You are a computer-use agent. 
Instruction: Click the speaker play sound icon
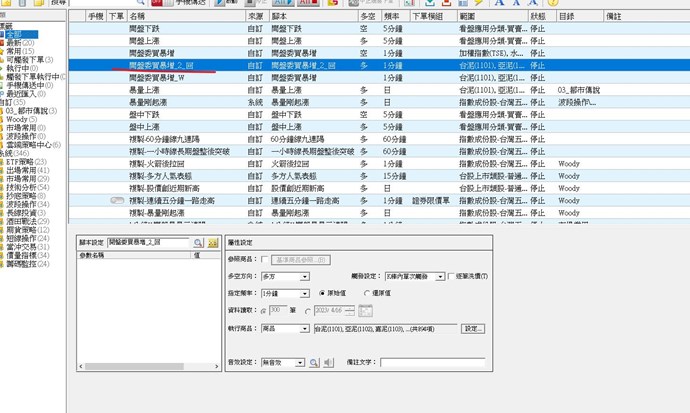[x=328, y=362]
